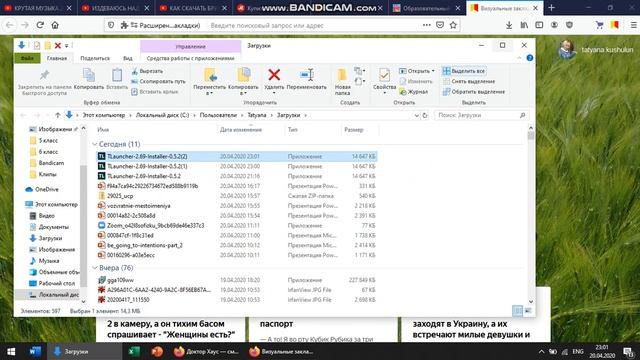Click the Pin to Quick Access icon
Screen dimensions: 640x360
[x=44, y=75]
